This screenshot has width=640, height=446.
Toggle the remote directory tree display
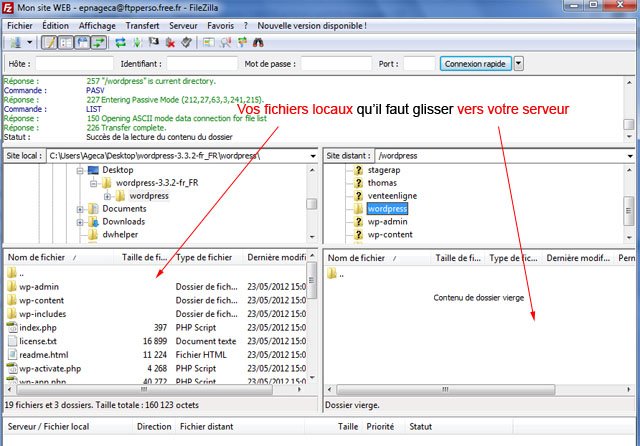(x=82, y=42)
